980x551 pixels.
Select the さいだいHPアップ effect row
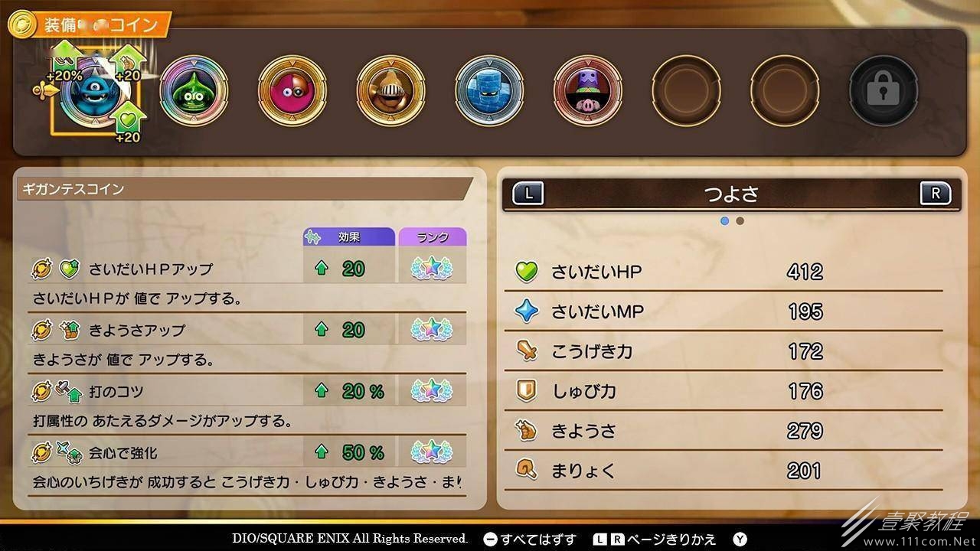pyautogui.click(x=247, y=269)
